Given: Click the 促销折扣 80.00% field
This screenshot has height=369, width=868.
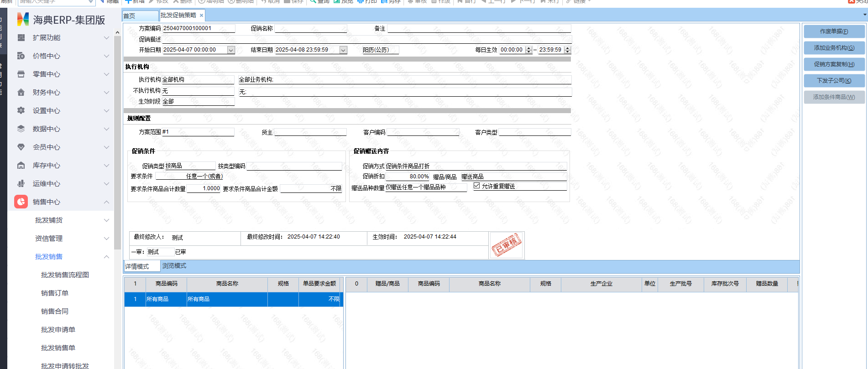Looking at the screenshot, I should [x=408, y=177].
